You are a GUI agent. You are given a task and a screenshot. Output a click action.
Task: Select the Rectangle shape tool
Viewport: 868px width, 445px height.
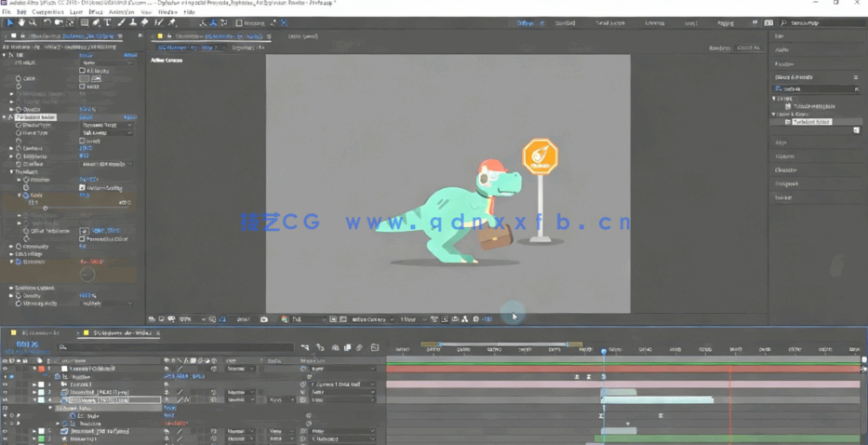point(84,23)
